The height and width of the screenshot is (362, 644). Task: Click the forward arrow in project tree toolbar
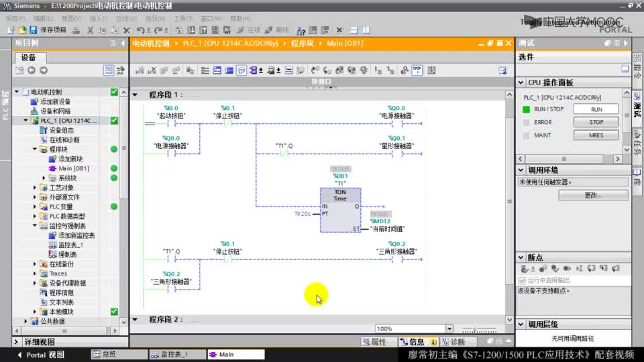click(44, 70)
